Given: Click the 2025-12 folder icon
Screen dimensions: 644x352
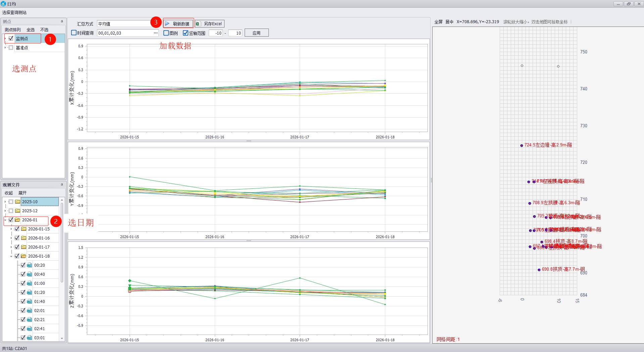Looking at the screenshot, I should click(18, 211).
